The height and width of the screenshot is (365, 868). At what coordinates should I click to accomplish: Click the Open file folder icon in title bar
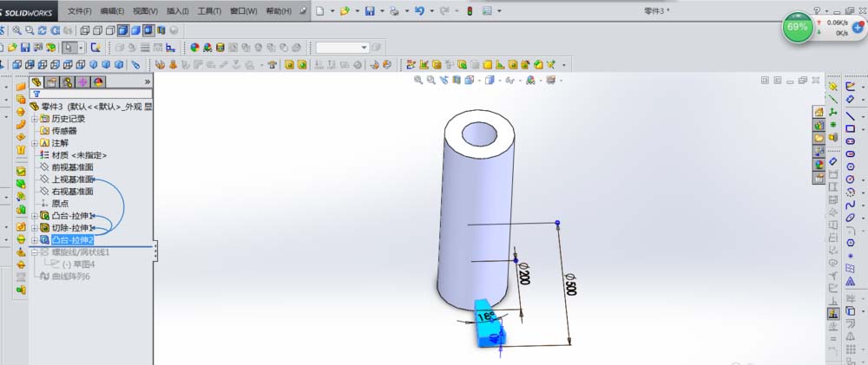pos(345,10)
